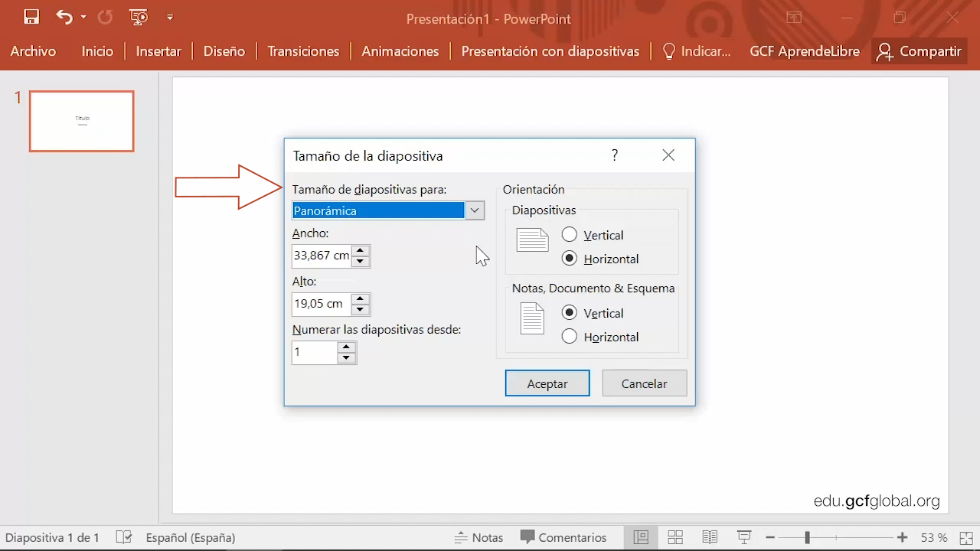
Task: Close the Tamaño de la diapositiva dialog
Action: (x=668, y=155)
